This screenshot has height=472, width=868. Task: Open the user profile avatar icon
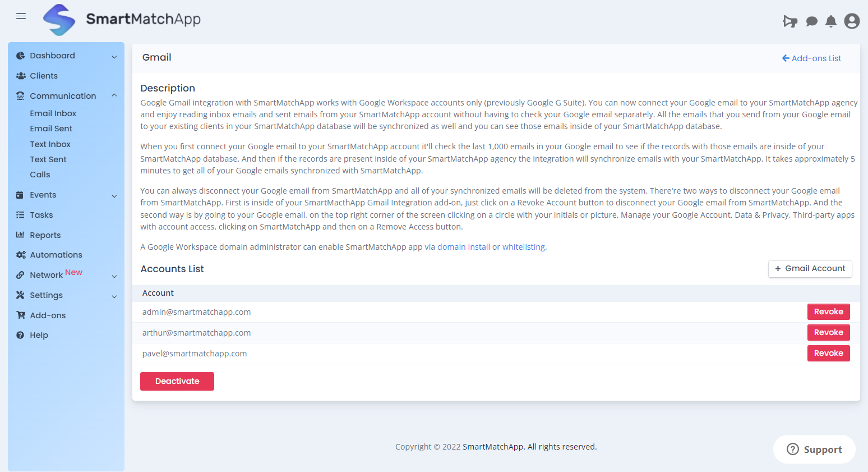point(852,21)
